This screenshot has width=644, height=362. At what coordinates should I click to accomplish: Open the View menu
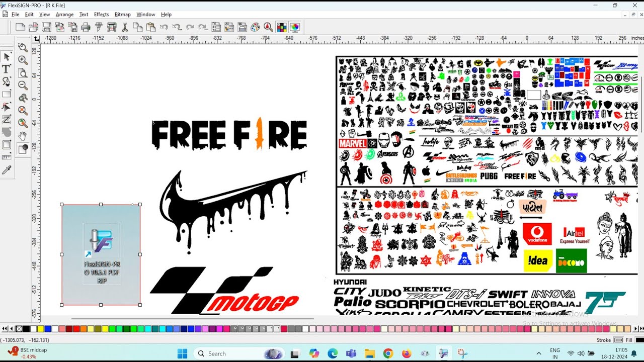pos(45,15)
